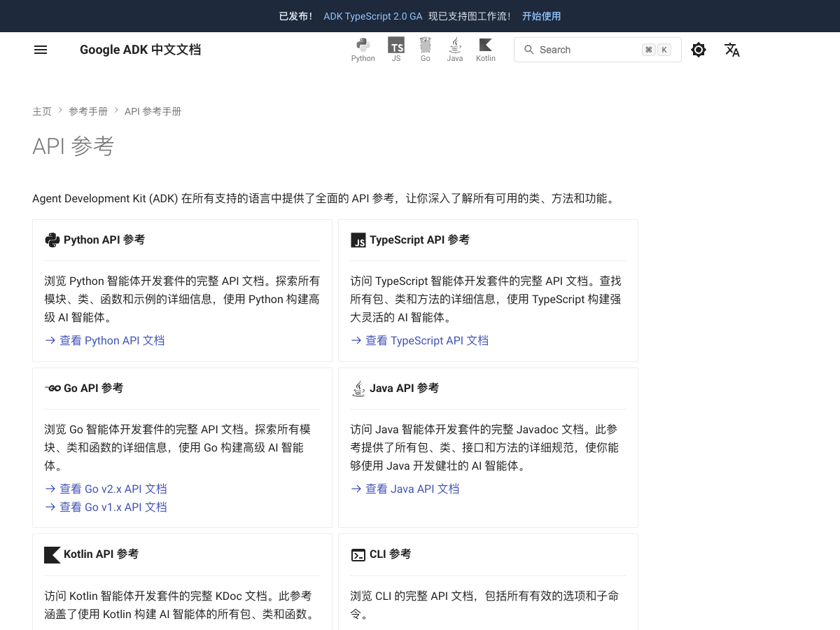
Task: Open the language translation selector icon
Action: click(x=732, y=50)
